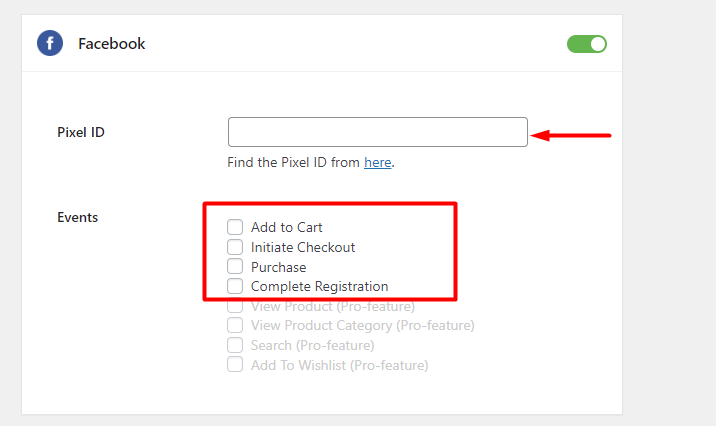The height and width of the screenshot is (426, 716).
Task: Click the Complete Registration label
Action: (319, 287)
